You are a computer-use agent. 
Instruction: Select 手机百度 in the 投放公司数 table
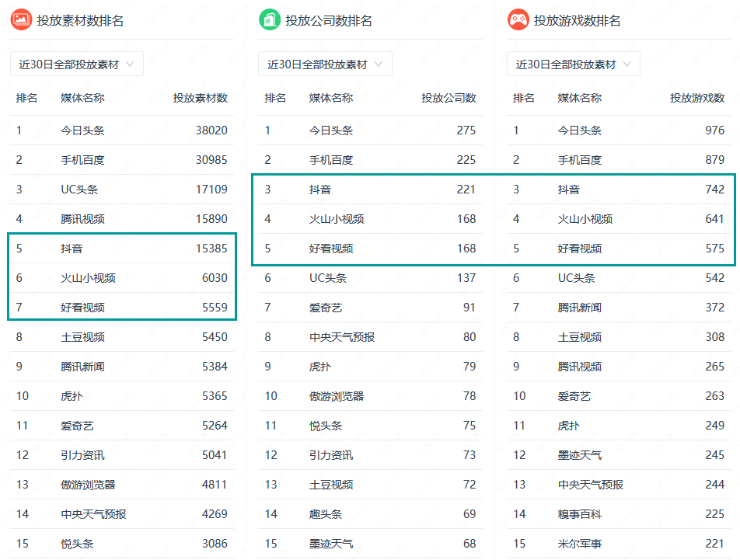click(331, 160)
